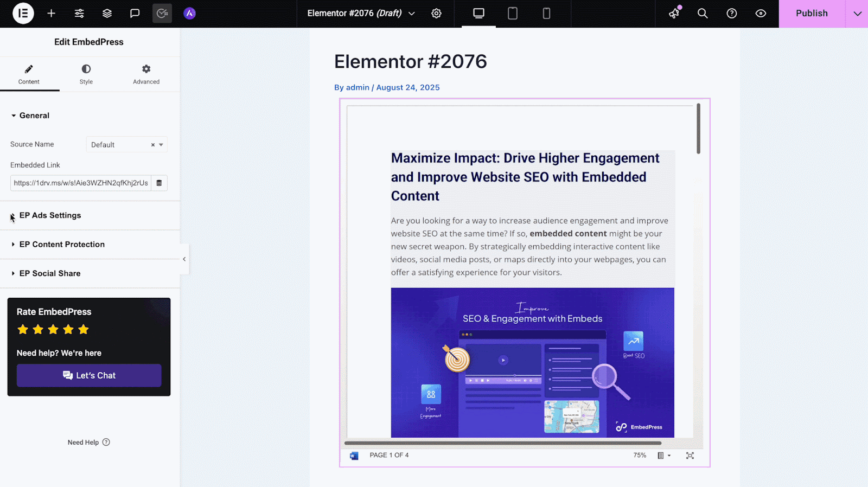Rate EmbedPress with fifth star
This screenshot has width=868, height=487.
[83, 329]
